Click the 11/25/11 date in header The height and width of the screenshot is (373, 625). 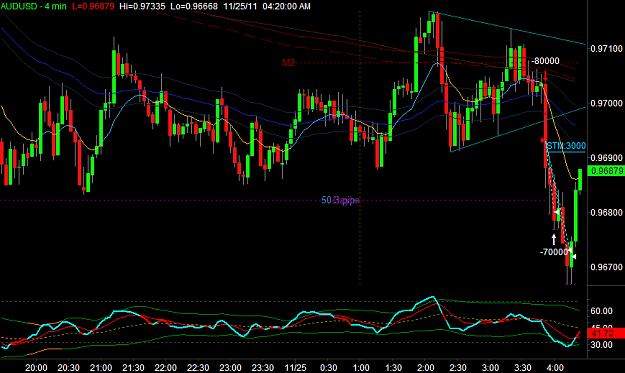pos(240,6)
